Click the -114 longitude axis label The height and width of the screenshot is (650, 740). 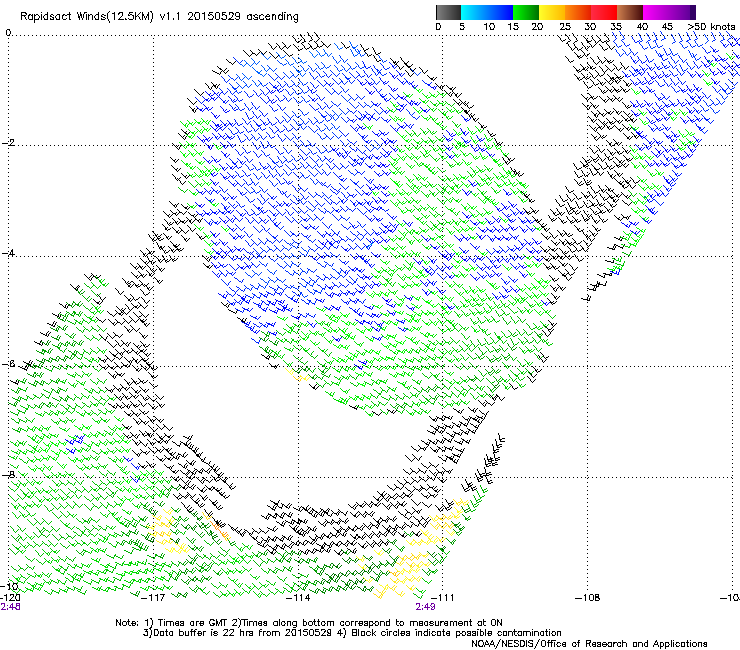[x=298, y=598]
